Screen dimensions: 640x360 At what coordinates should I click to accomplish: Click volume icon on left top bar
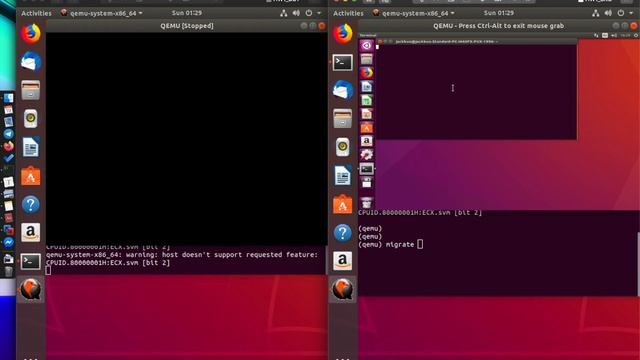[x=296, y=13]
